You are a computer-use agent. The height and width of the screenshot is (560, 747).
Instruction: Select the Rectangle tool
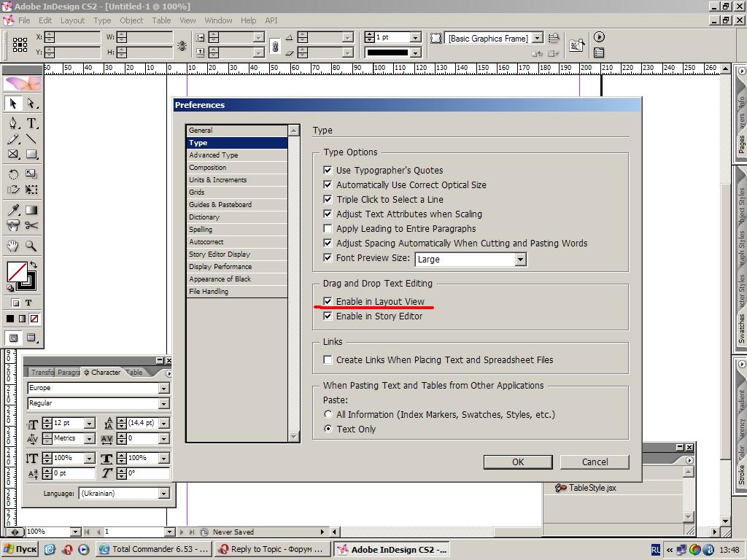[31, 155]
